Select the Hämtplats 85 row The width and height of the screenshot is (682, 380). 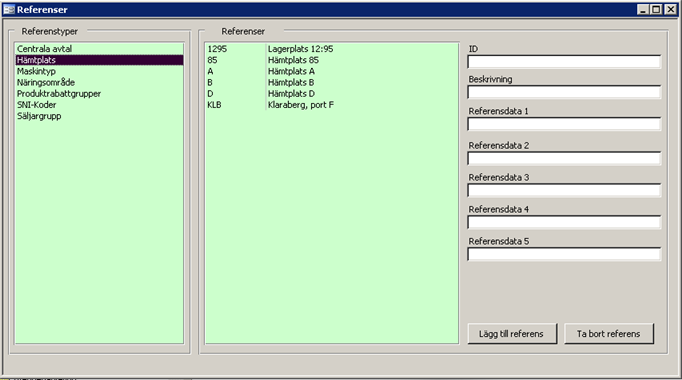[331, 60]
